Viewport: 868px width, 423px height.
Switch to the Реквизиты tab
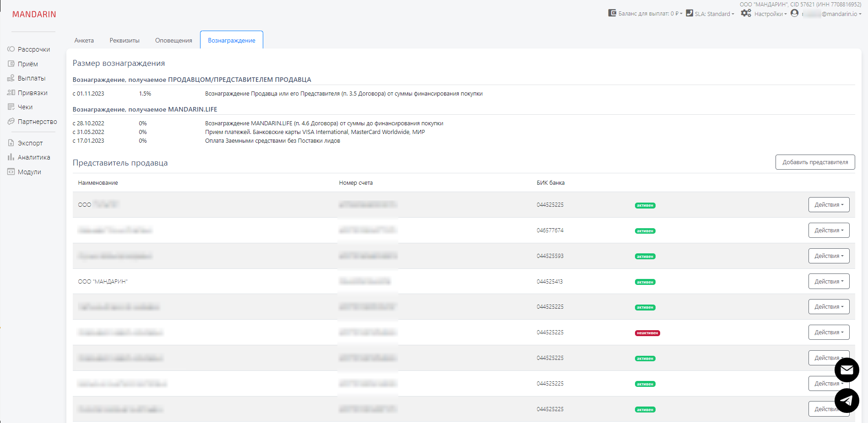click(x=125, y=41)
